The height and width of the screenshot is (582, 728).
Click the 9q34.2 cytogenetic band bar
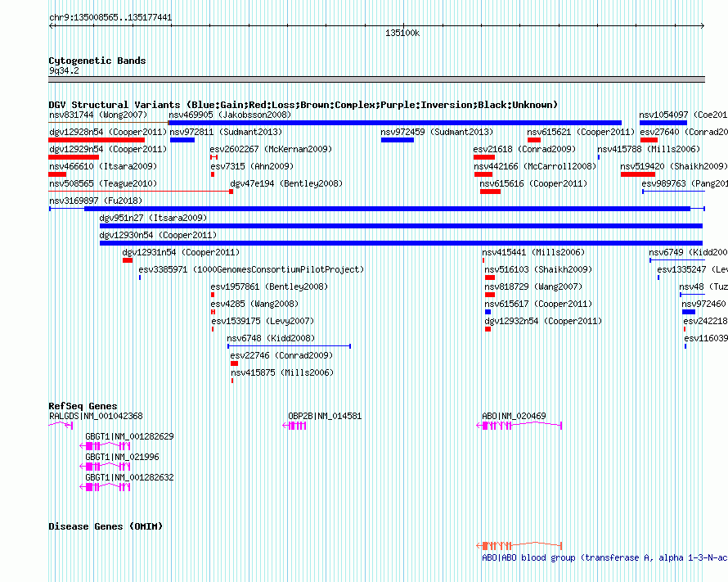[x=376, y=79]
